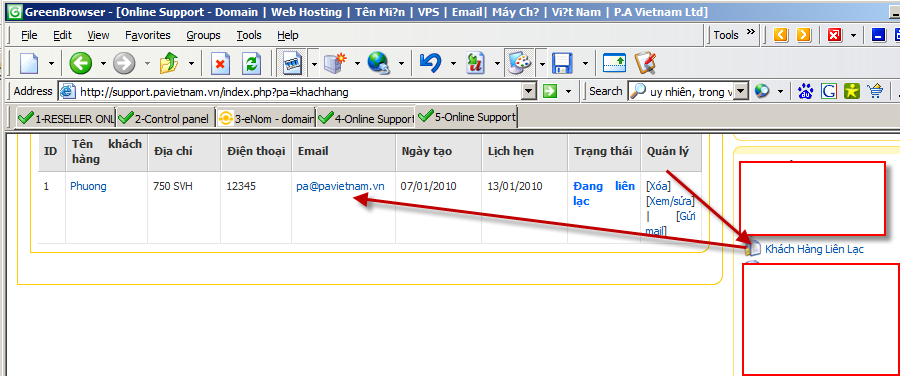The width and height of the screenshot is (900, 376).
Task: Switch to previous tab with orange left arrow
Action: coord(781,35)
